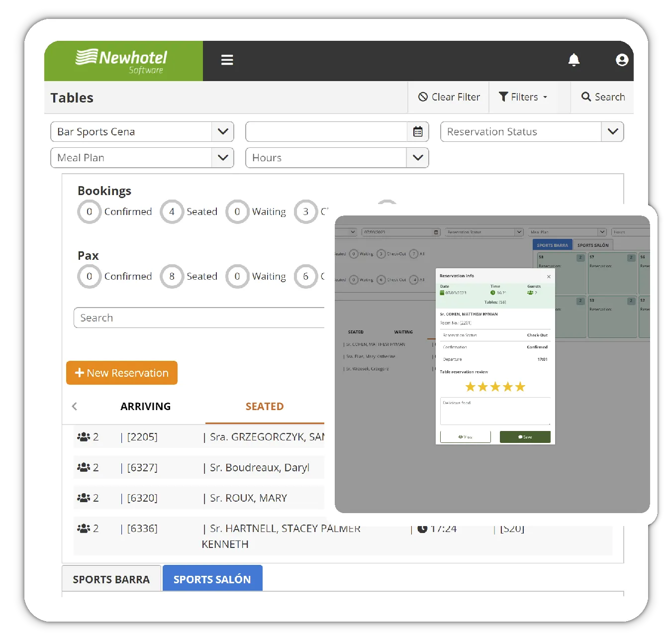Expand the Bar Sports Cena dropdown
Screen dimensions: 668x644
pyautogui.click(x=223, y=132)
